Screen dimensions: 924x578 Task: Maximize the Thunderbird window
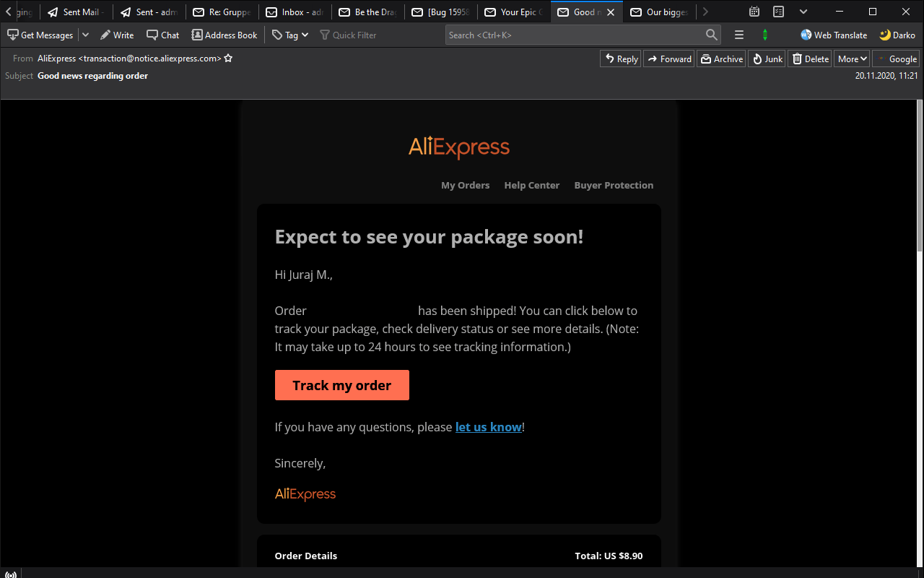[873, 12]
